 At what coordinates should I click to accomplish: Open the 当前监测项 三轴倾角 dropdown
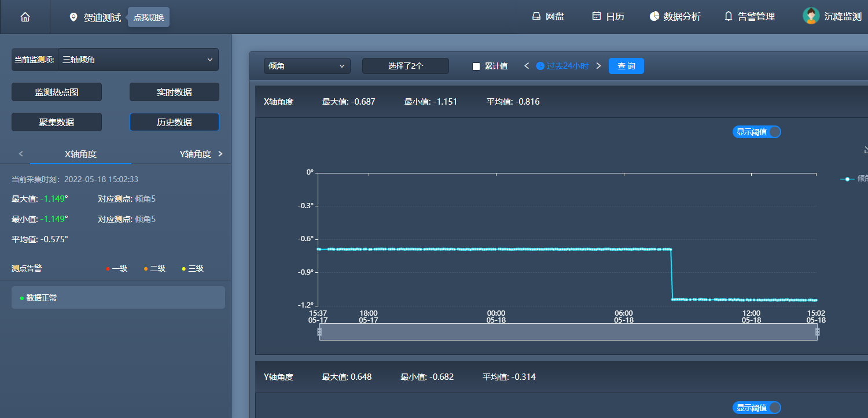click(x=138, y=60)
